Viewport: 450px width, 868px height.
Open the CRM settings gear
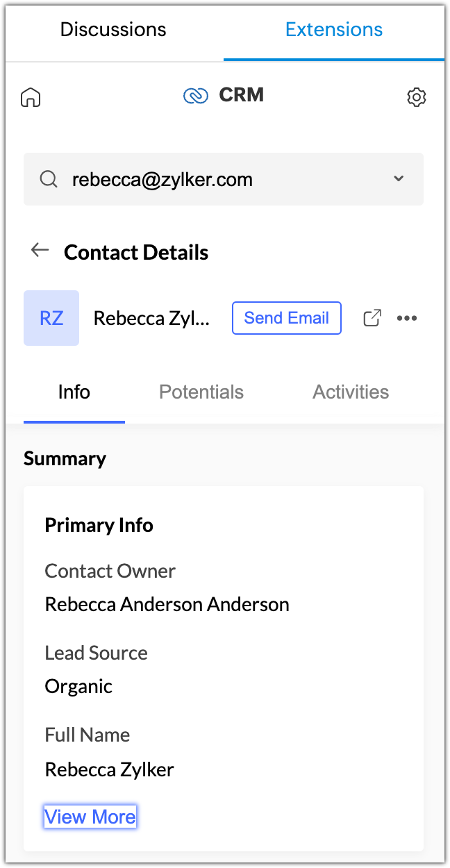pos(416,97)
